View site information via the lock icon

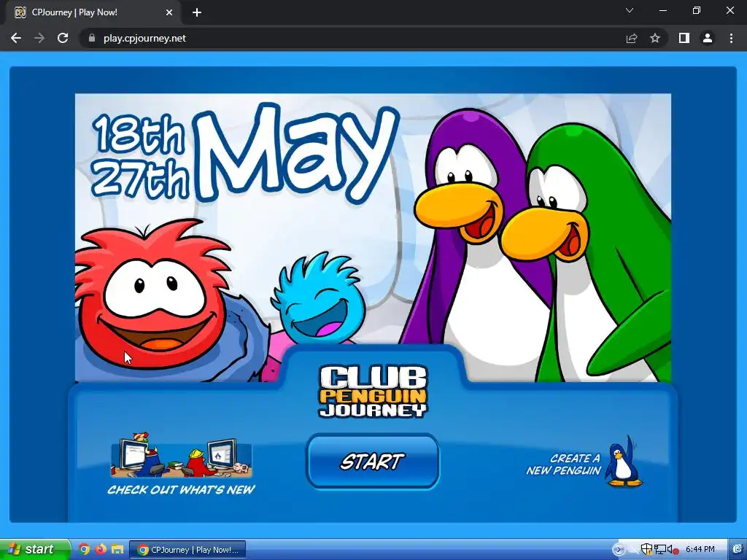coord(92,38)
